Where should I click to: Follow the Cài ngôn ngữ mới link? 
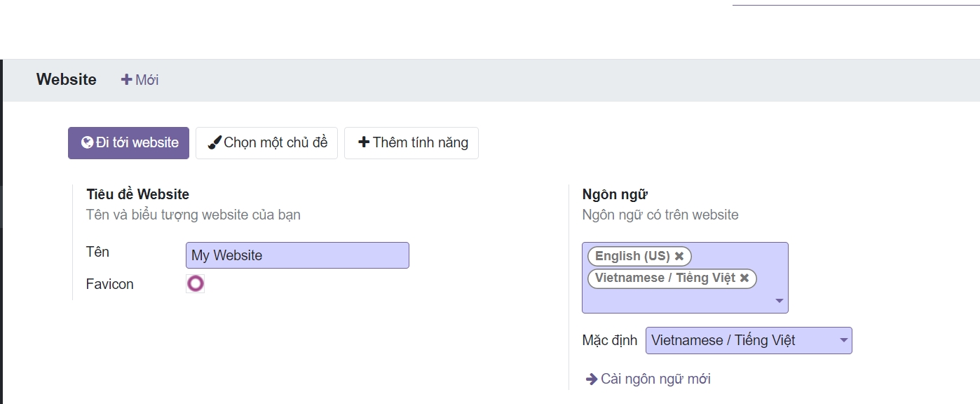[655, 379]
